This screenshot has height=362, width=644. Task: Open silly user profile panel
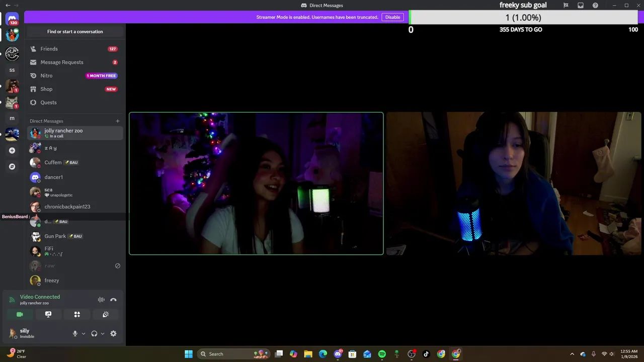click(x=38, y=333)
